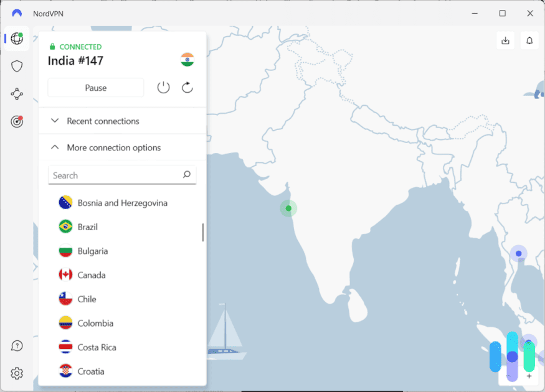
Task: Select Canada from the country list
Action: [x=90, y=274]
